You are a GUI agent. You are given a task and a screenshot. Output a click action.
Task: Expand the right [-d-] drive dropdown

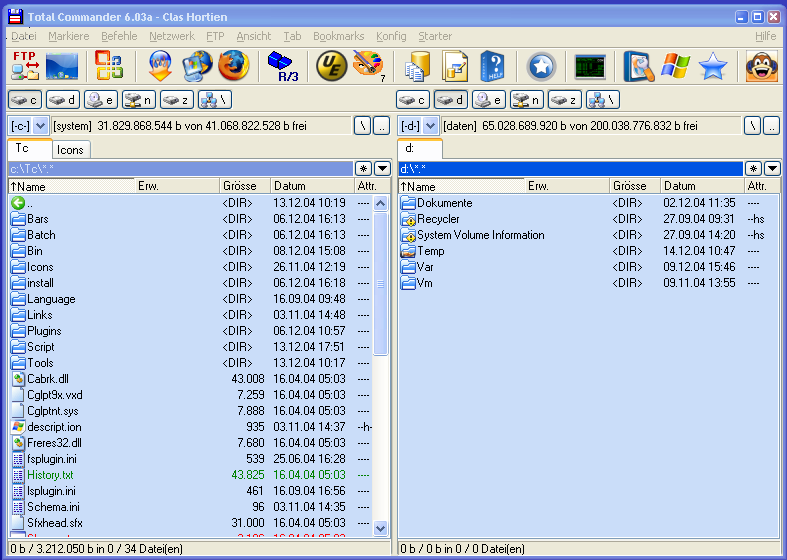(x=430, y=126)
